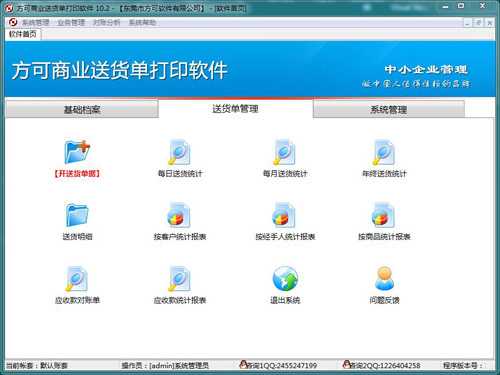Click the app logo in the menu bar
500x375 pixels.
click(13, 22)
